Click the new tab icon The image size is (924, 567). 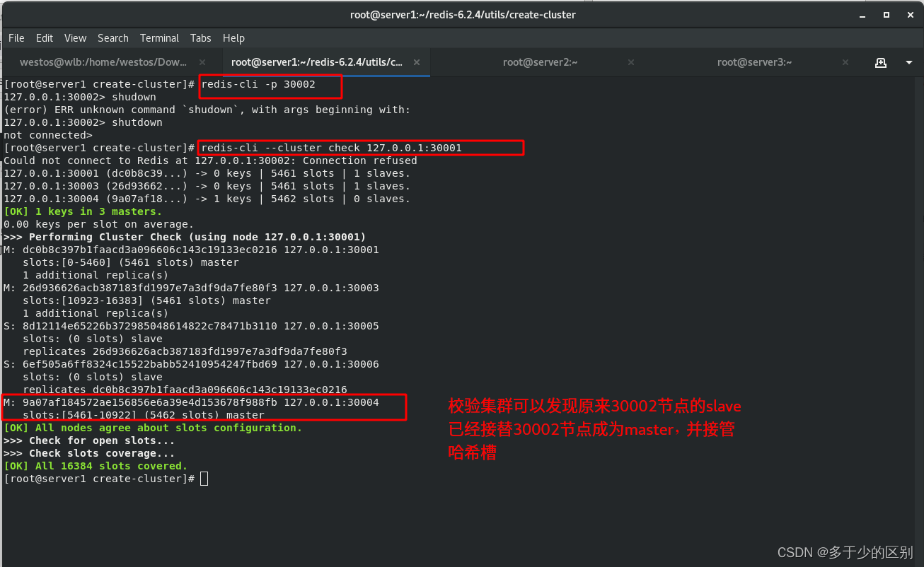coord(881,62)
